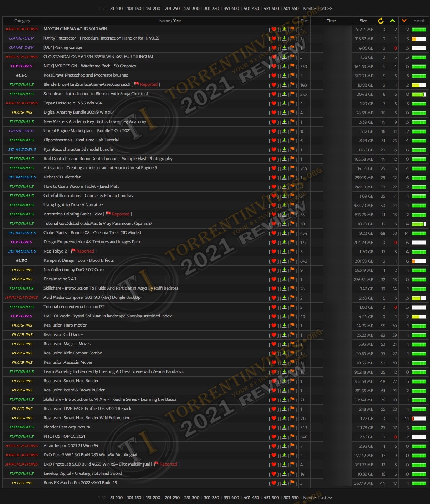The height and width of the screenshot is (504, 430).
Task: Sort by the green up-arrow seeders icon
Action: [x=393, y=21]
